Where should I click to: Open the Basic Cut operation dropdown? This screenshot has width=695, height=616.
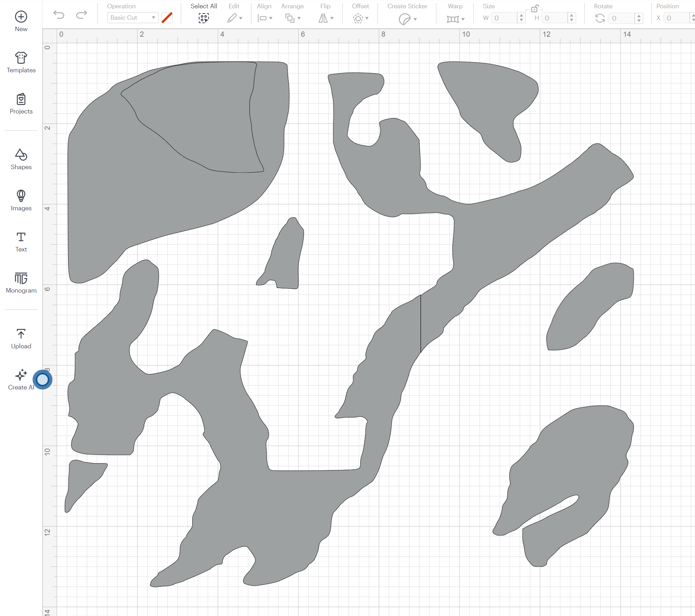[x=132, y=17]
